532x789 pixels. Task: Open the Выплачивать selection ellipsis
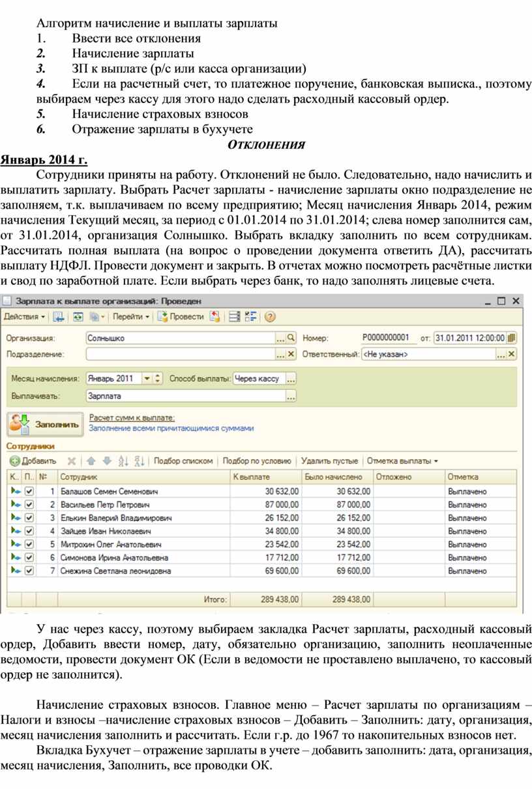291,396
